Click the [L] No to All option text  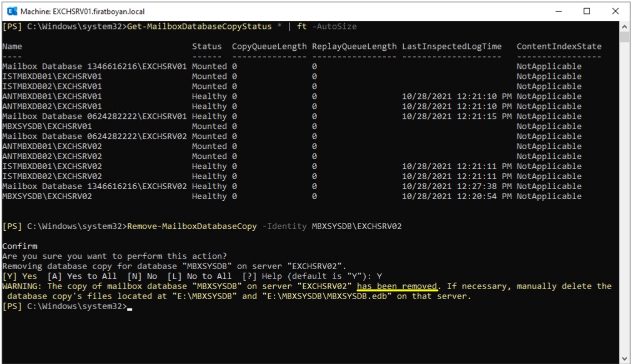[199, 276]
